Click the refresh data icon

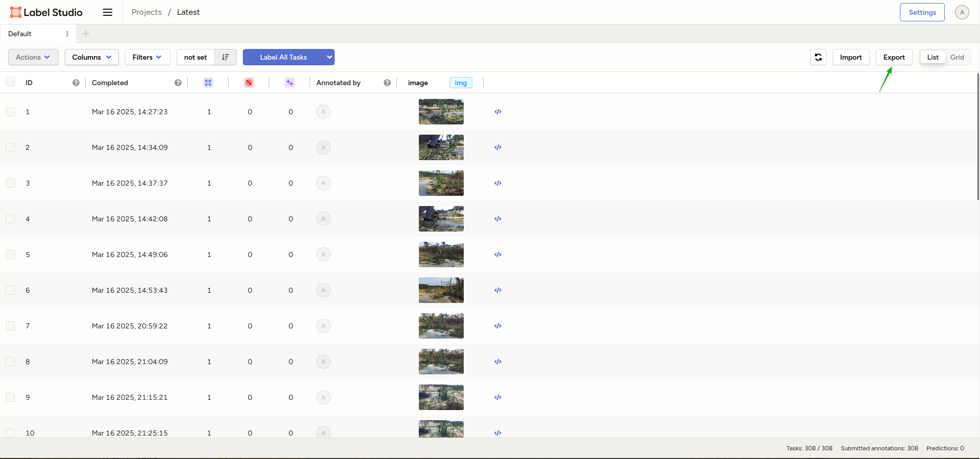point(818,57)
